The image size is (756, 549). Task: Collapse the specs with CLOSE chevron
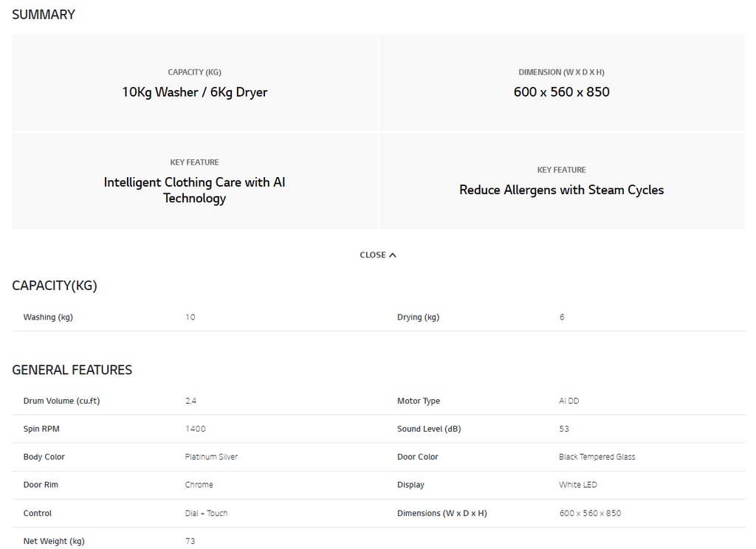(x=378, y=255)
